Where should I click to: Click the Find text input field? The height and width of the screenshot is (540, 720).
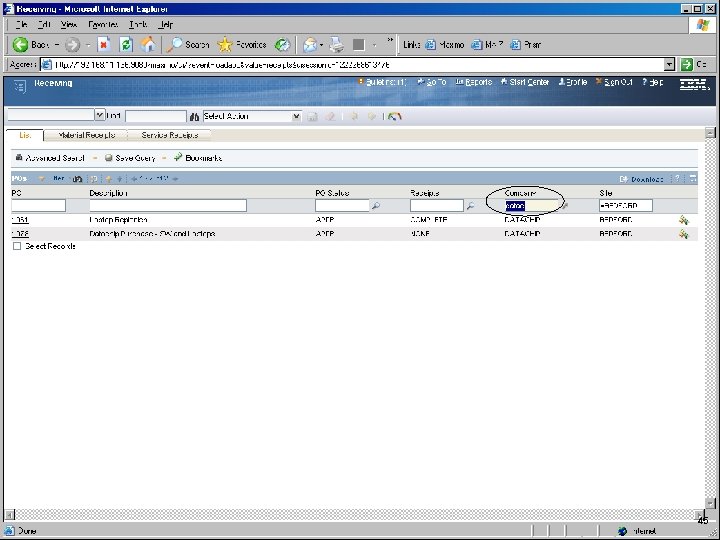(x=156, y=116)
